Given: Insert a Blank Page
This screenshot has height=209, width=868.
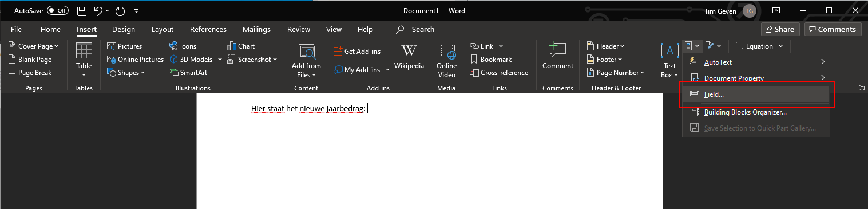Looking at the screenshot, I should (30, 60).
